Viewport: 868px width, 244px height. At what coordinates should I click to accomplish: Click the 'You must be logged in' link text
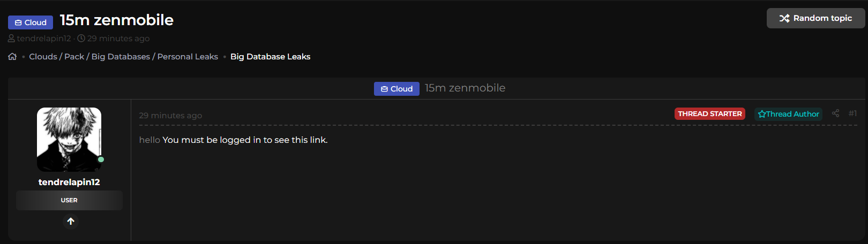click(x=245, y=140)
